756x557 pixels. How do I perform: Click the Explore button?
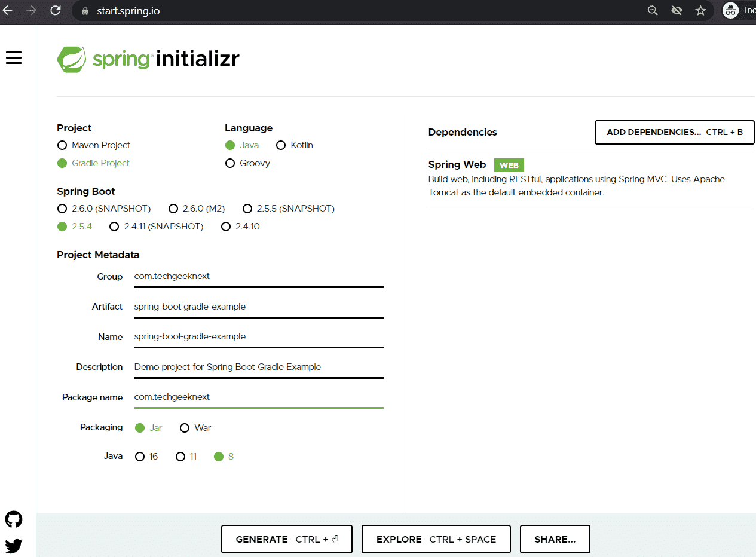pyautogui.click(x=436, y=539)
